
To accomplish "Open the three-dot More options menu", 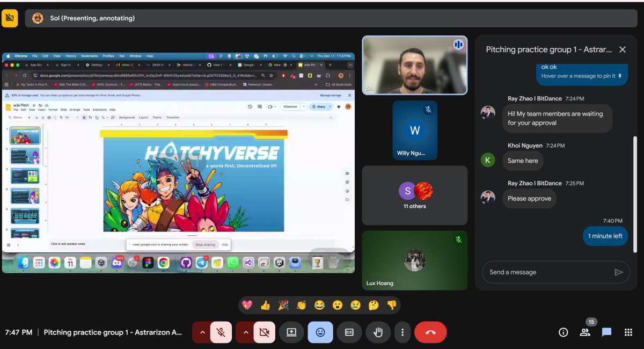I will click(402, 332).
